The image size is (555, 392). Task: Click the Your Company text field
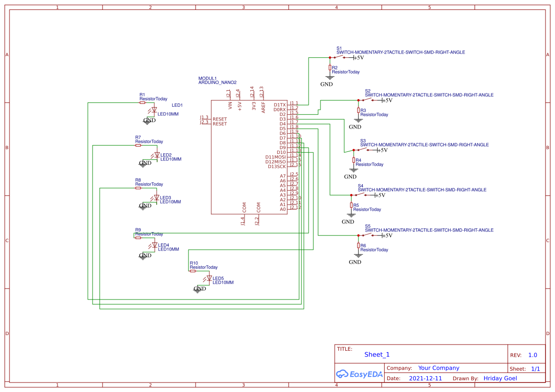coord(438,368)
